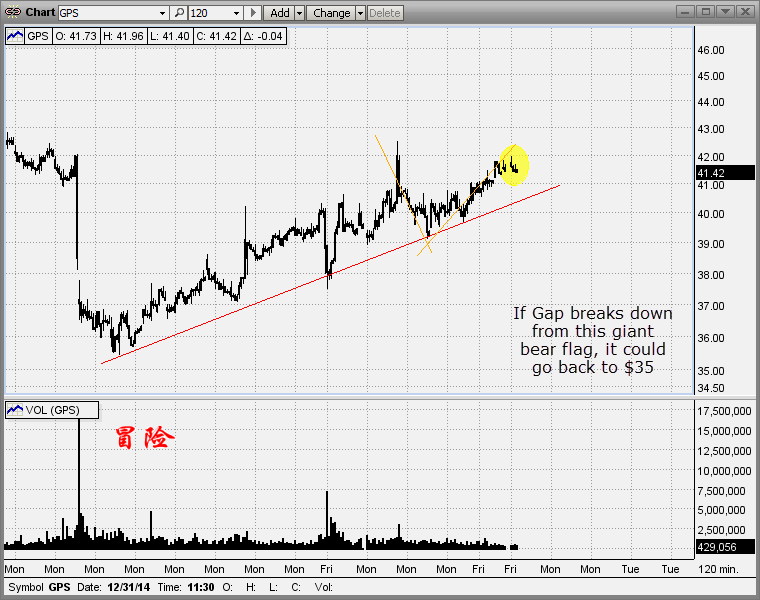
Task: Expand the 120 interval dropdown arrow
Action: coord(237,13)
